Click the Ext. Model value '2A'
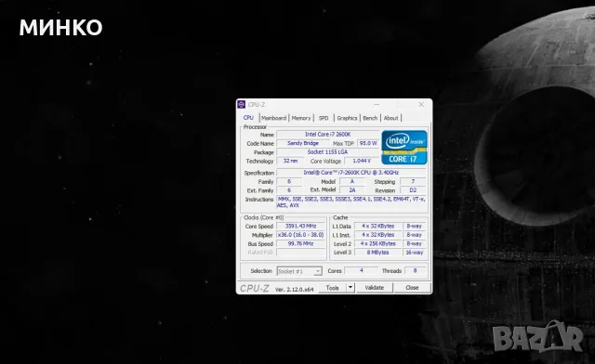Viewport: 595px width, 364px height. point(352,190)
